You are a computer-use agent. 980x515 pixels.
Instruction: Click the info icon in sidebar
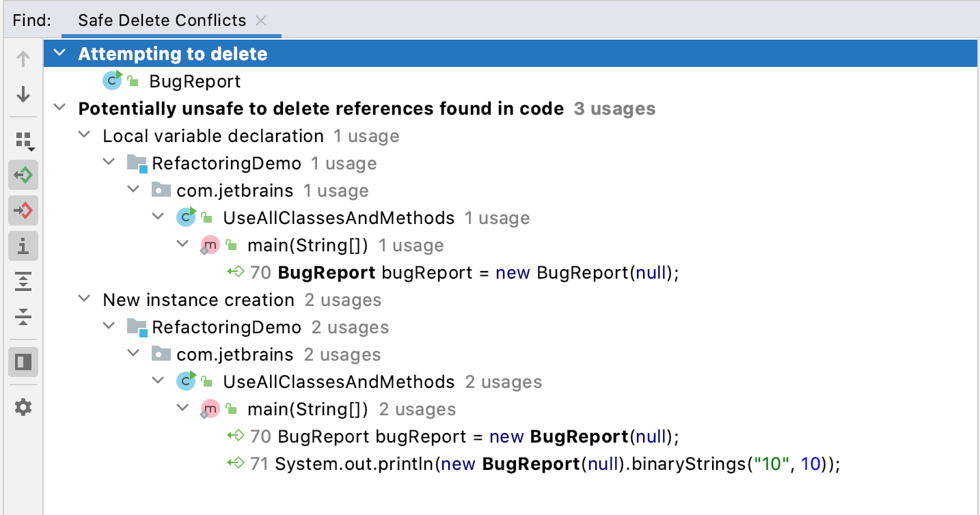pyautogui.click(x=23, y=246)
